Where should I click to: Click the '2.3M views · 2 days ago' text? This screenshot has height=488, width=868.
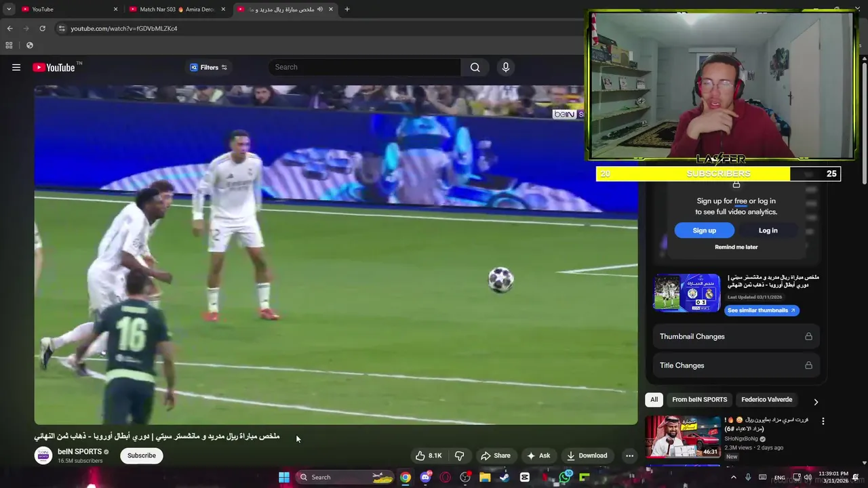753,448
